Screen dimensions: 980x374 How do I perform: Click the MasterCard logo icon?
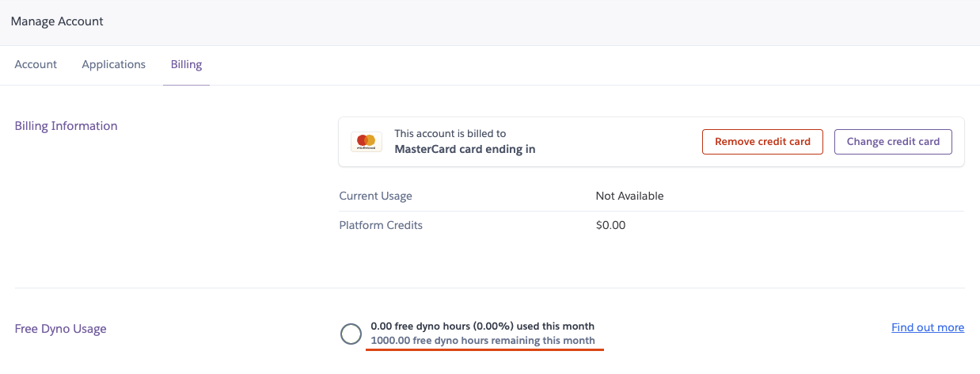pos(367,142)
